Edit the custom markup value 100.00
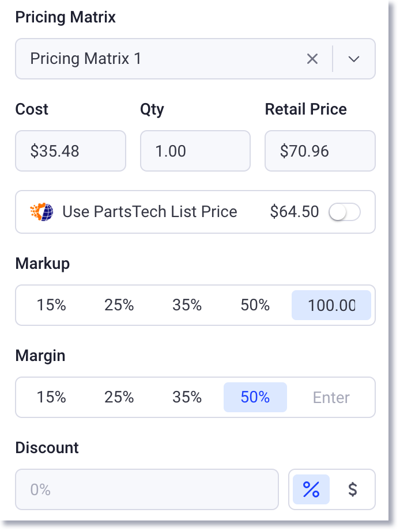Viewport: 400px width, 532px height. 331,305
